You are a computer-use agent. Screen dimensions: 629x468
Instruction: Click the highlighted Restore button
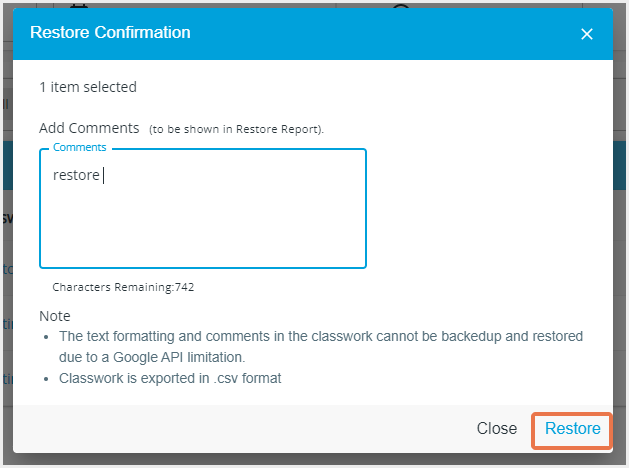(x=573, y=429)
